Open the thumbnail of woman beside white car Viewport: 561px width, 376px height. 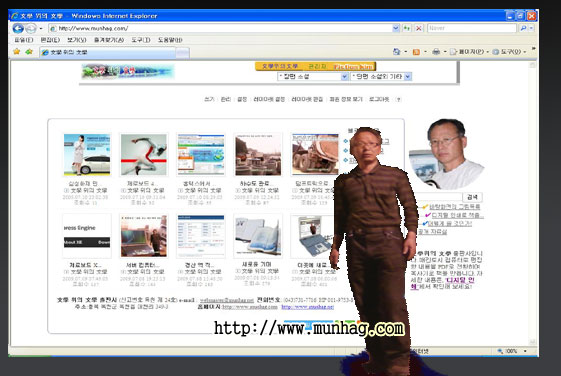(x=87, y=155)
